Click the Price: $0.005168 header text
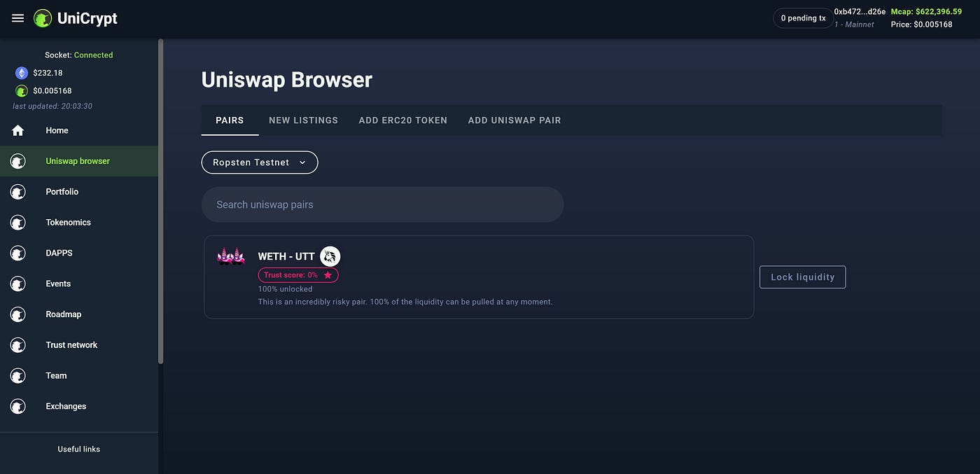 click(921, 25)
